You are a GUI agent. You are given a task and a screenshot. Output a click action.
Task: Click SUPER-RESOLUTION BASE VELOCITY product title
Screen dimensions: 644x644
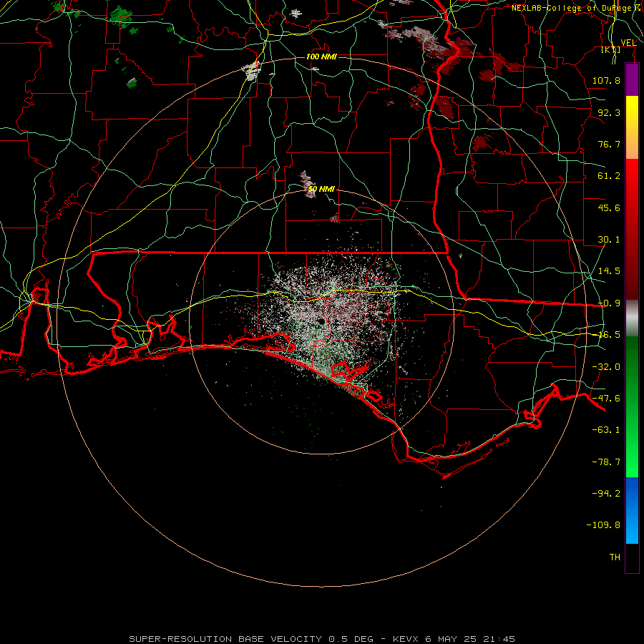click(x=225, y=639)
